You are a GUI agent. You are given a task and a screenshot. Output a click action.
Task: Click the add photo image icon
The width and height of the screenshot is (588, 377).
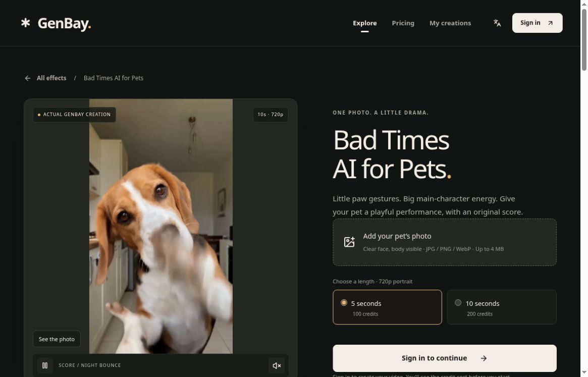point(349,242)
